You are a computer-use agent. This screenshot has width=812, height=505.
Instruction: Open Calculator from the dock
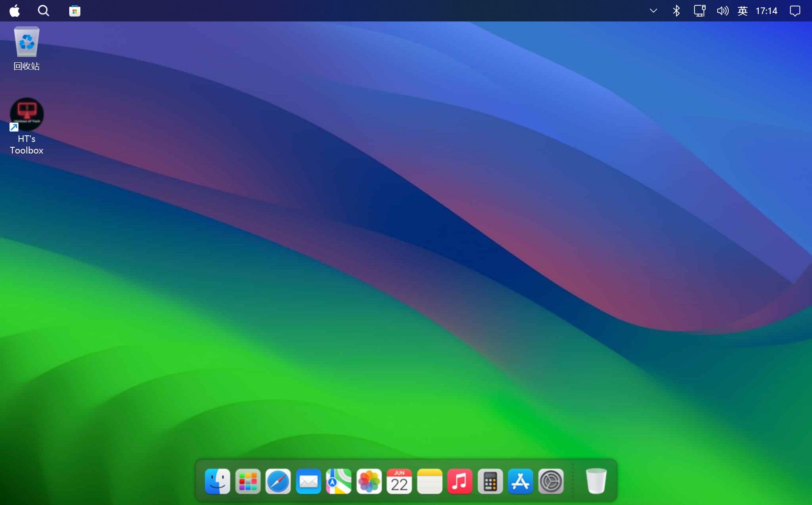490,481
